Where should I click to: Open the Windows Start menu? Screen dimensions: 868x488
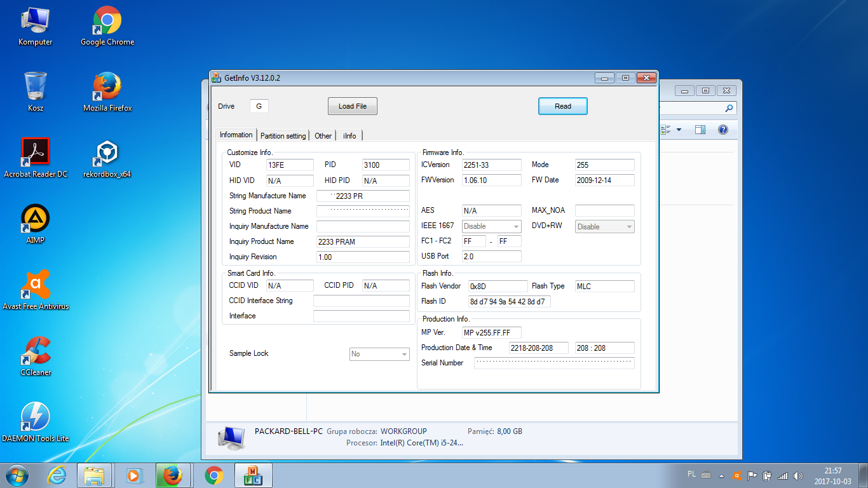(x=18, y=475)
